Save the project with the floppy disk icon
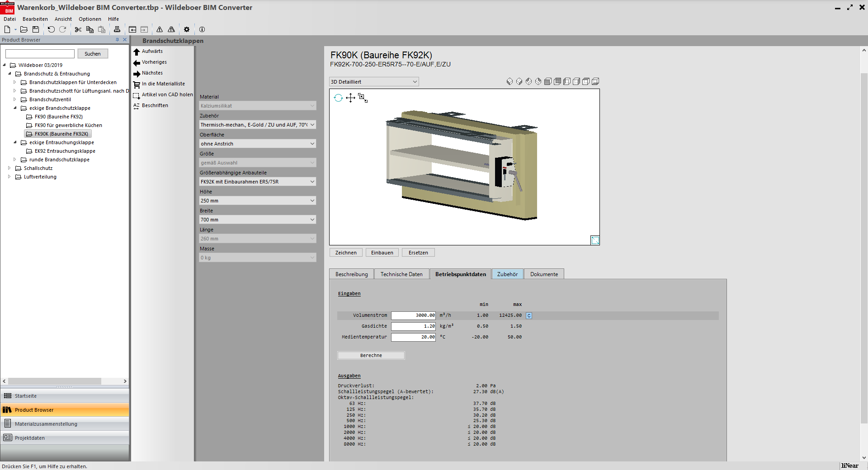868x470 pixels. [36, 29]
